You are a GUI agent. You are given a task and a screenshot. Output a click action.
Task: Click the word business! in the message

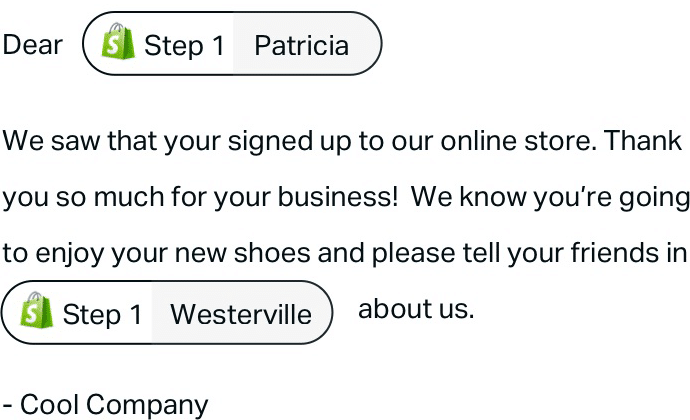(x=338, y=196)
